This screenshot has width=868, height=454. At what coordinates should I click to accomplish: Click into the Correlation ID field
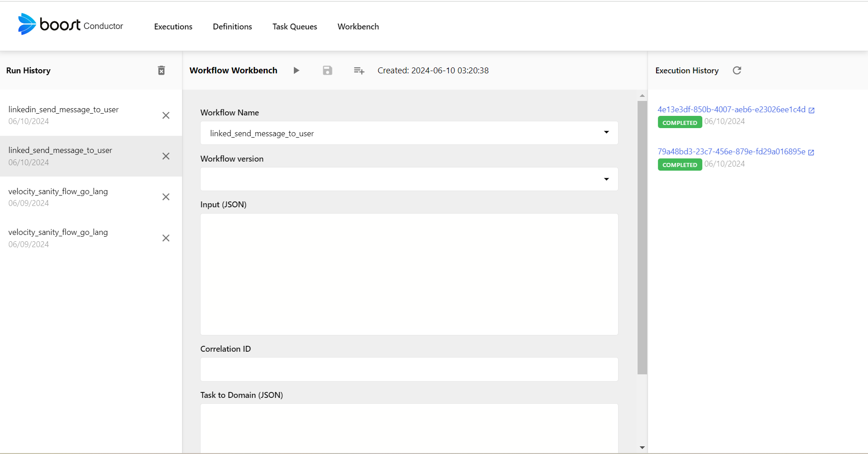pyautogui.click(x=409, y=369)
